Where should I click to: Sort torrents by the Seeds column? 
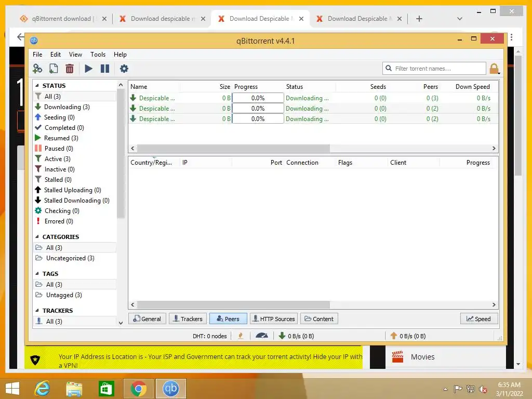pyautogui.click(x=362, y=87)
